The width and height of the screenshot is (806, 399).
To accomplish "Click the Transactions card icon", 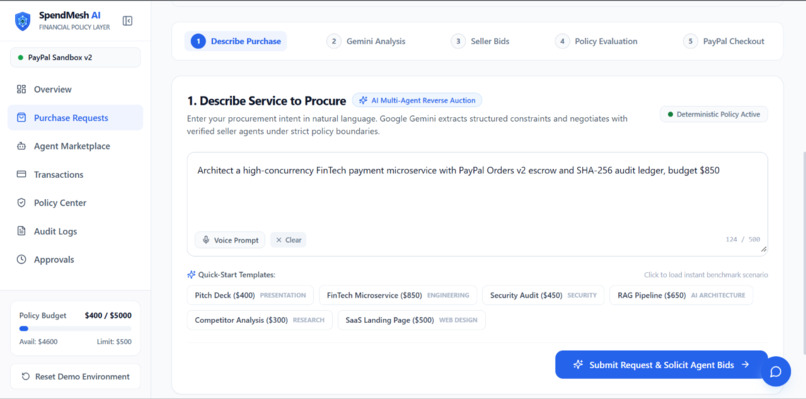I will [x=21, y=174].
